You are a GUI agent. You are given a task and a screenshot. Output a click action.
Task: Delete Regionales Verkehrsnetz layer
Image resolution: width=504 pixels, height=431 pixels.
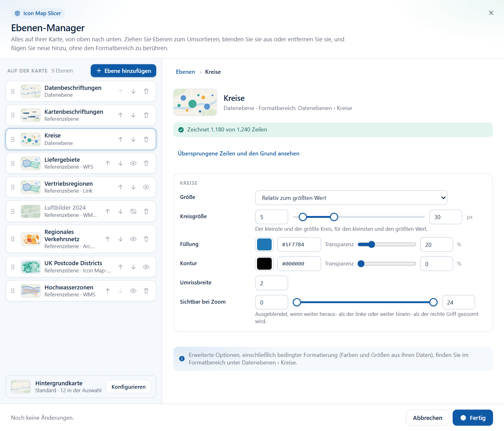(146, 239)
